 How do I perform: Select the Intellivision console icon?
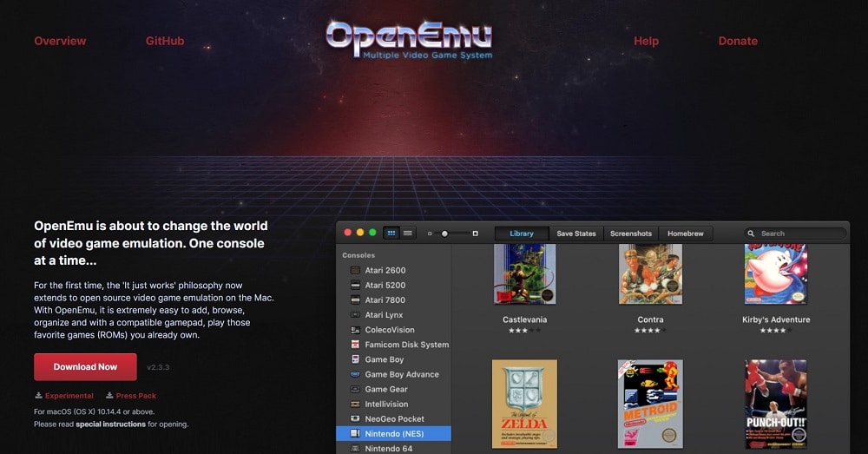pos(355,405)
